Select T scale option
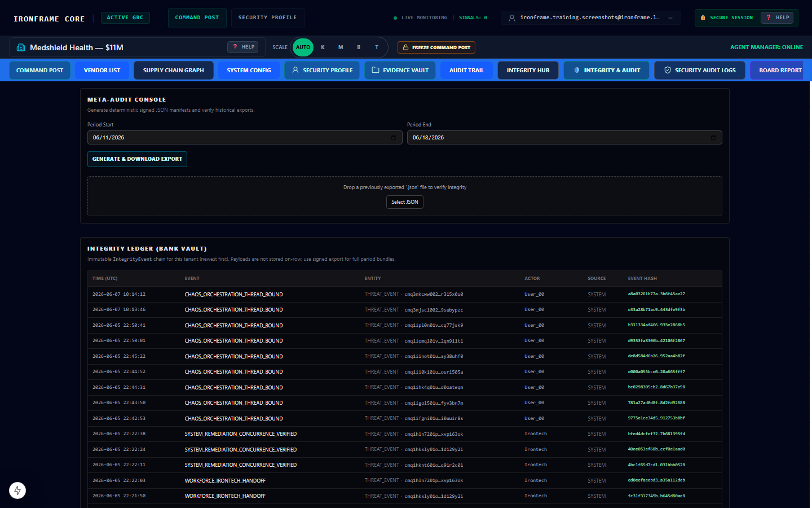Image resolution: width=812 pixels, height=508 pixels. click(377, 47)
